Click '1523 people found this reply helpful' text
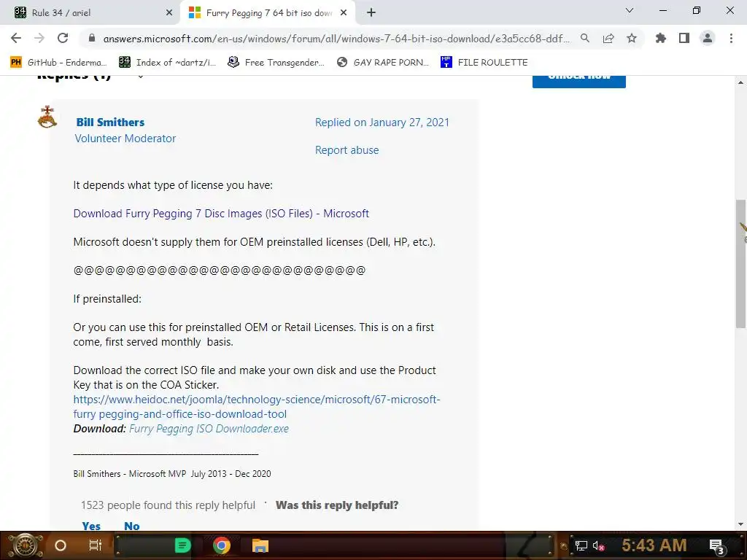This screenshot has width=747, height=560. click(x=168, y=505)
